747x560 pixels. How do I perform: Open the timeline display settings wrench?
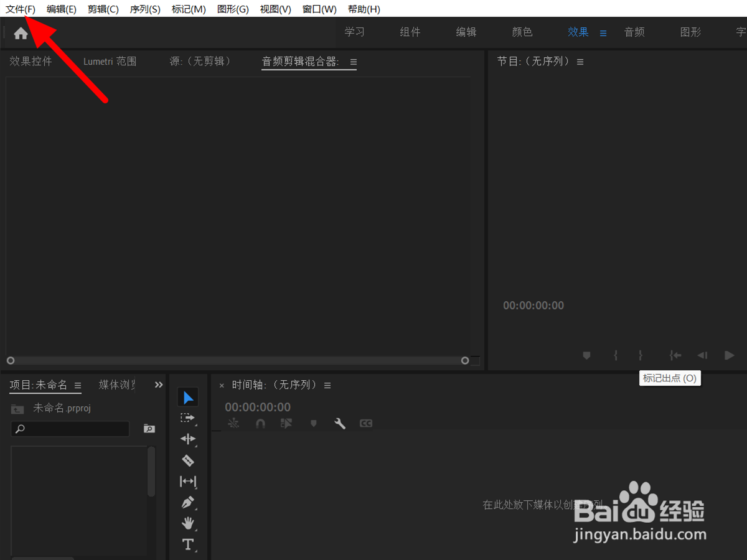click(340, 424)
